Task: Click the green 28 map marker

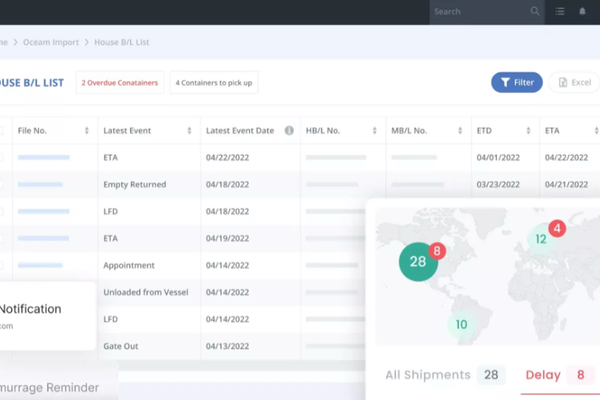Action: coord(418,262)
